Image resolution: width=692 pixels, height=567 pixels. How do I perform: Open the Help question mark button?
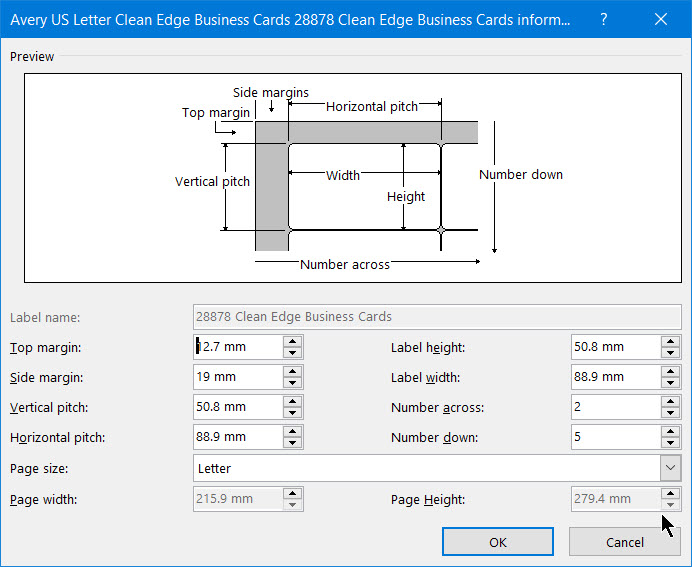(604, 19)
